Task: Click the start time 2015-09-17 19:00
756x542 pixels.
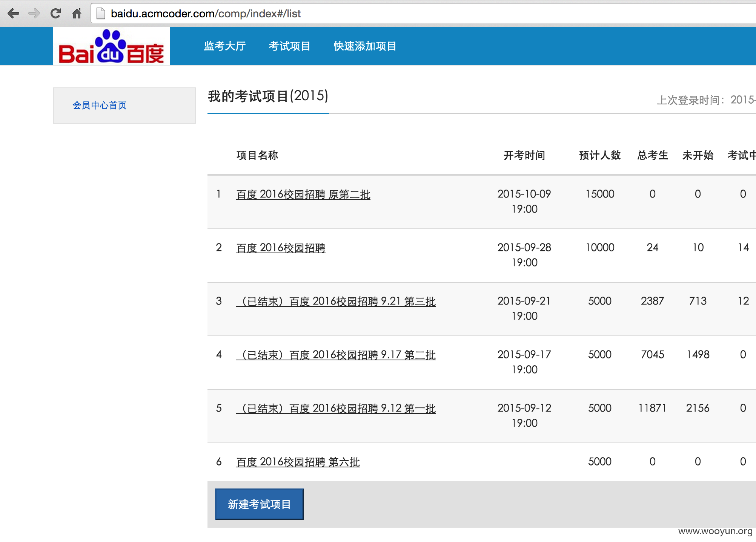Action: [524, 362]
